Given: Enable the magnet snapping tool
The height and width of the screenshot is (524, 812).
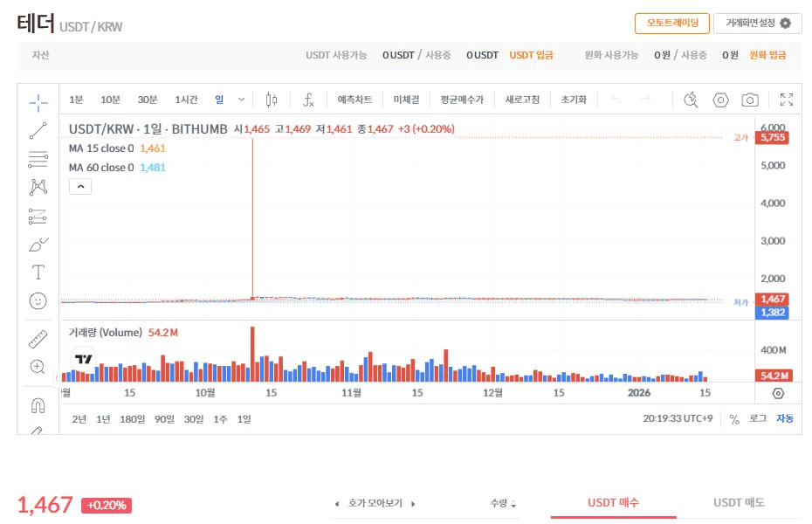Looking at the screenshot, I should point(37,404).
